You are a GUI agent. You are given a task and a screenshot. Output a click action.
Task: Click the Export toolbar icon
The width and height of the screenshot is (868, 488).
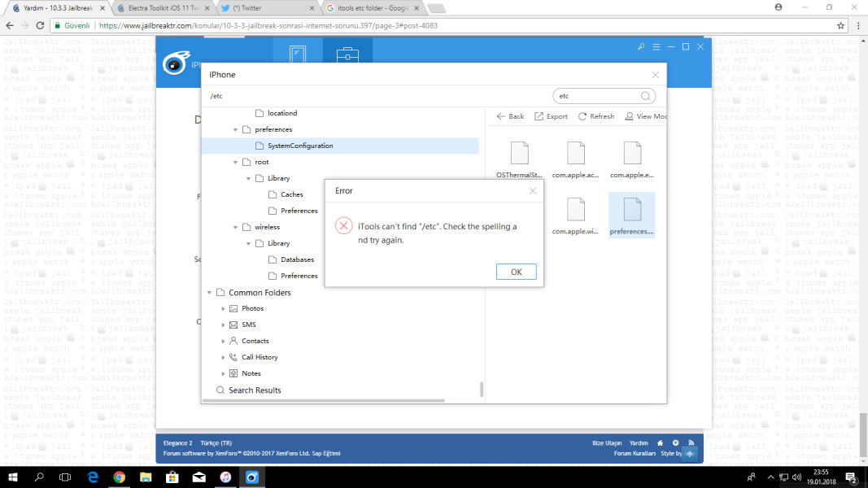(551, 116)
